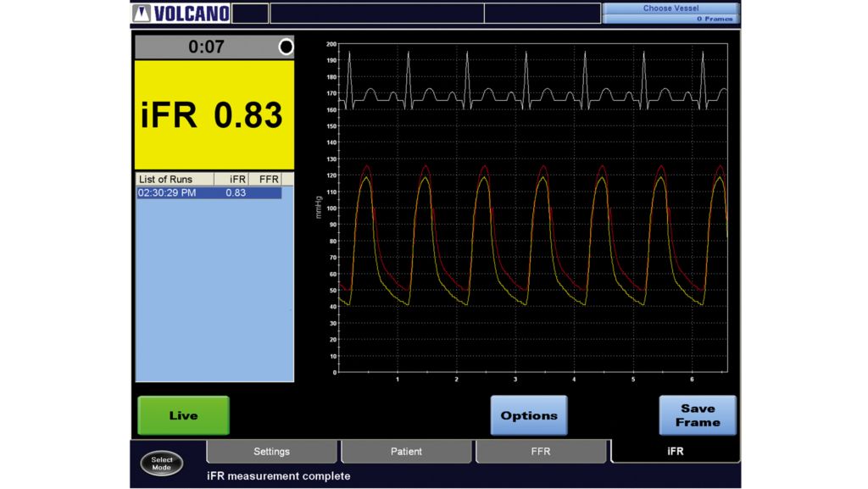This screenshot has height=489, width=868.
Task: Click the Select Mode oval button
Action: click(162, 464)
